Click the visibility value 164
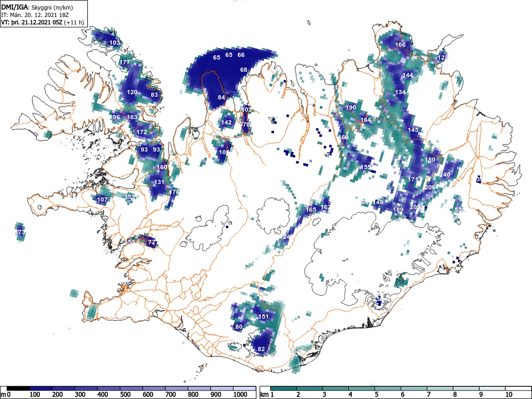The image size is (532, 399). coord(366,120)
